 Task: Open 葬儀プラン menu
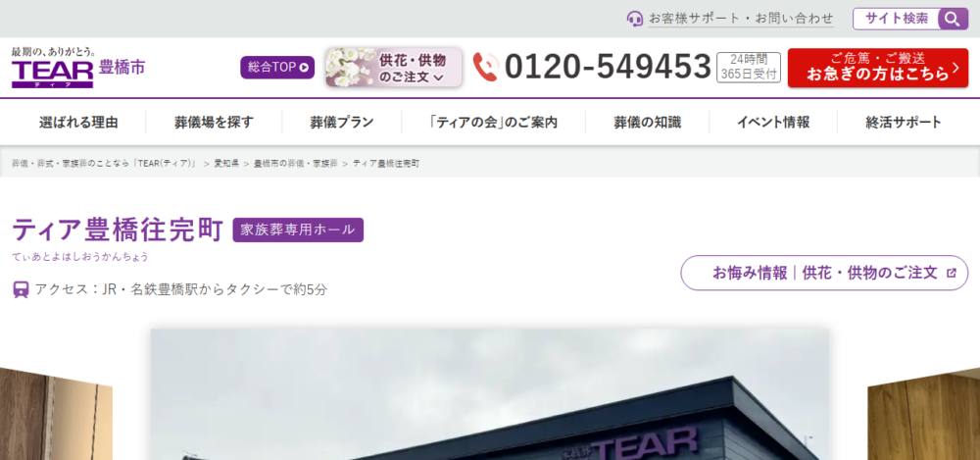pyautogui.click(x=342, y=122)
